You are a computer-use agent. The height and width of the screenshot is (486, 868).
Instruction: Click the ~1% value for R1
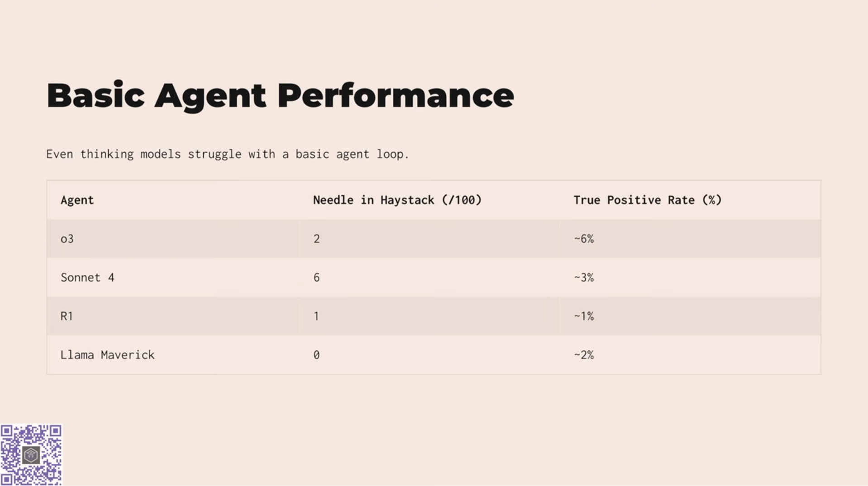tap(584, 316)
